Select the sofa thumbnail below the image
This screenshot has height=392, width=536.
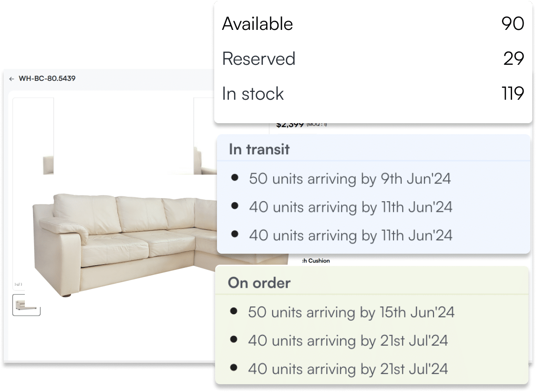click(27, 305)
